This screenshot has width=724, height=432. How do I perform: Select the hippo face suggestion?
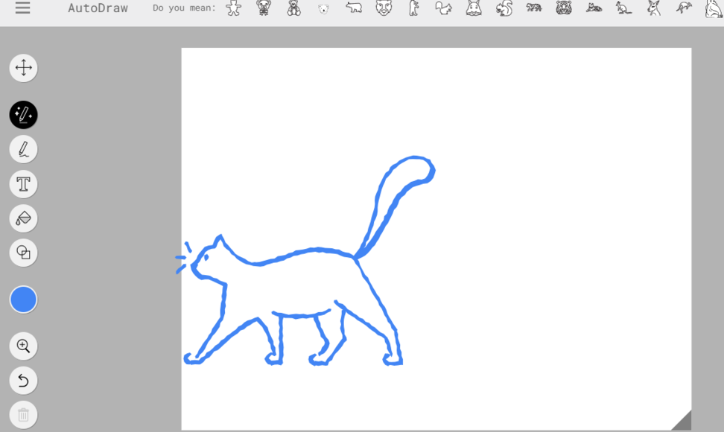pos(474,8)
